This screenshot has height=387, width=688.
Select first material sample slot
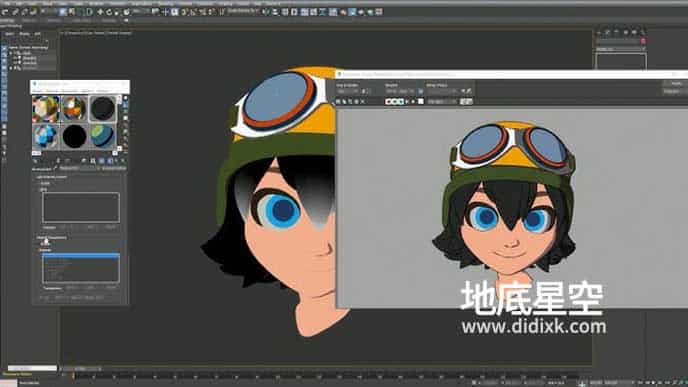point(46,108)
